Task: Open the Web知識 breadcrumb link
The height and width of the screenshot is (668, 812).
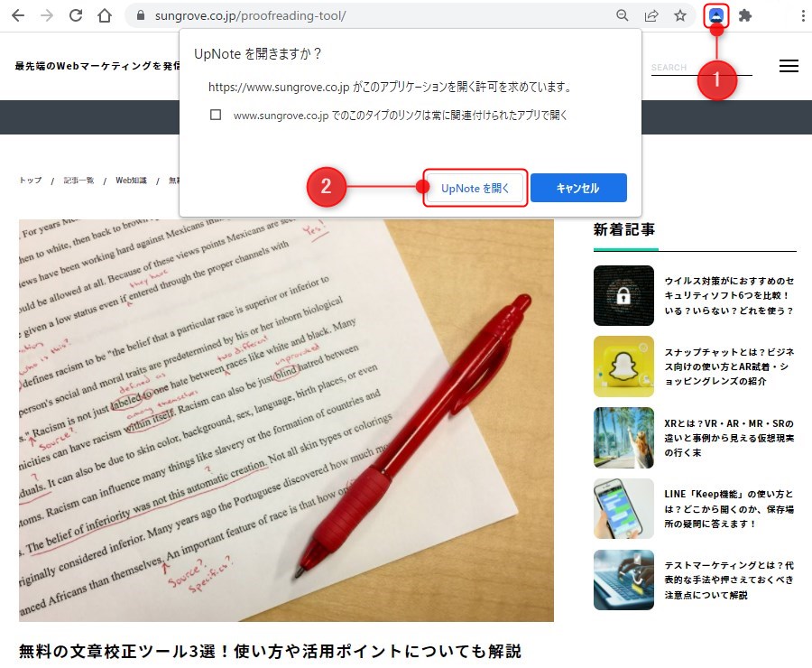Action: click(x=131, y=181)
